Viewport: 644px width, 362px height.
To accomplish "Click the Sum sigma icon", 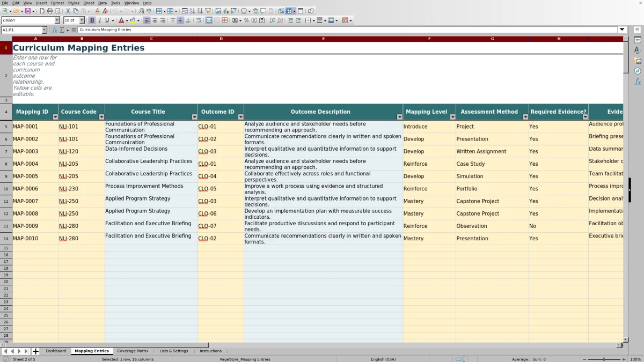I will 62,30.
